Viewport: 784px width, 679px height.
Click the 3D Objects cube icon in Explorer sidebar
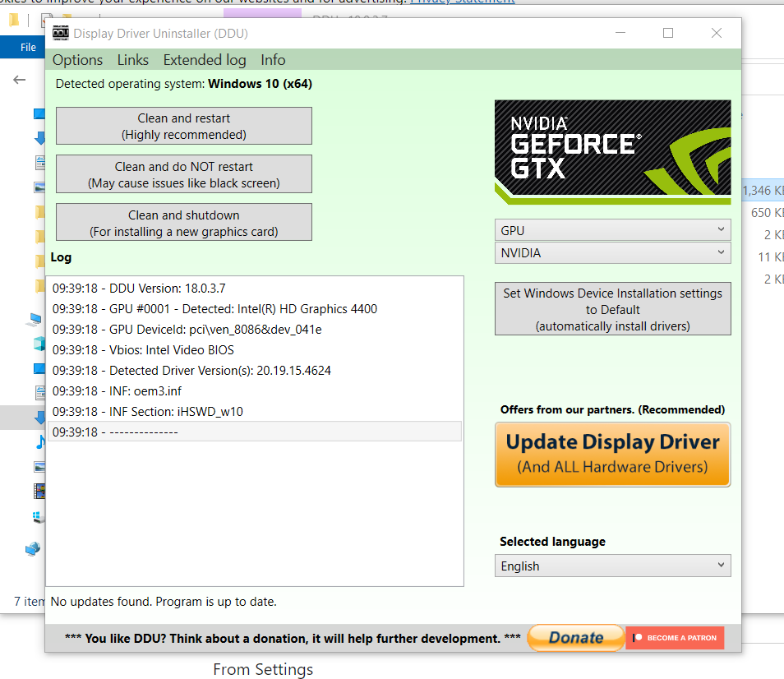(x=39, y=344)
